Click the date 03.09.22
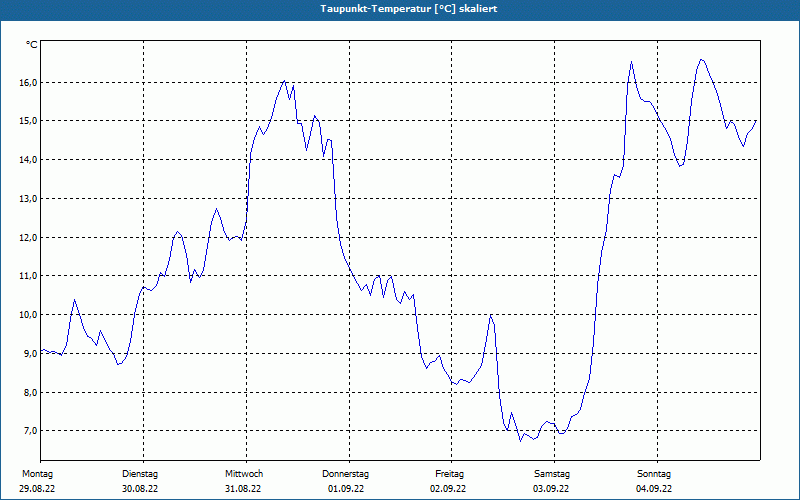800x500 pixels. [x=551, y=489]
